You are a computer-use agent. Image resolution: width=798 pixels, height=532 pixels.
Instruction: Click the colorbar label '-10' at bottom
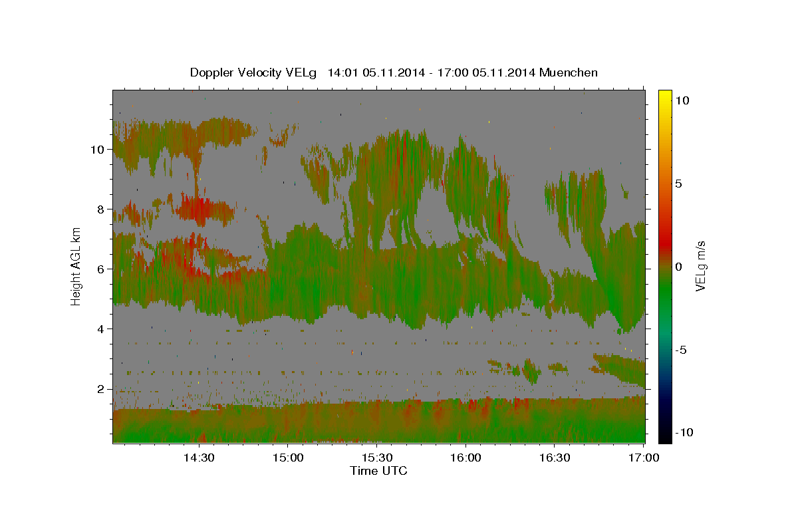point(685,433)
